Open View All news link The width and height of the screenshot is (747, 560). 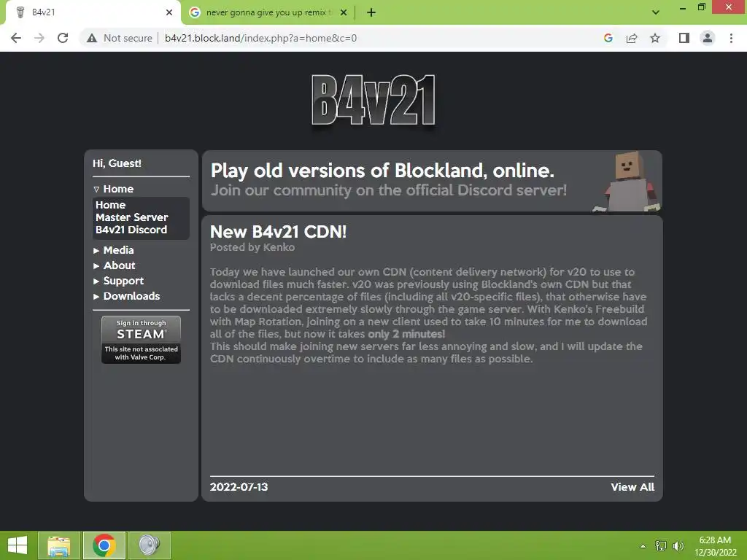click(632, 486)
